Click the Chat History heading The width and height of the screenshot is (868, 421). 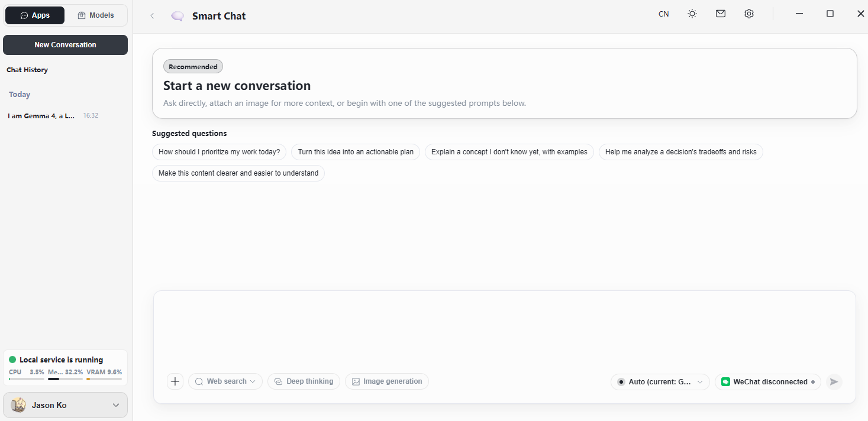[27, 70]
